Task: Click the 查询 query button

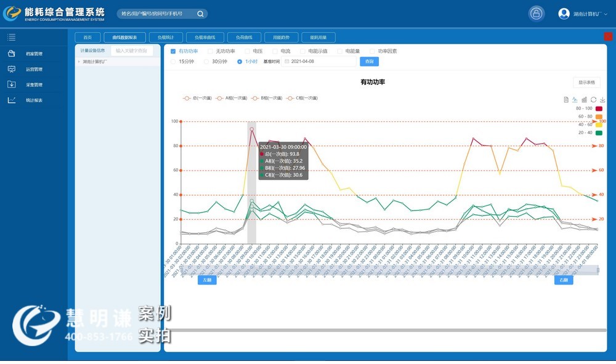Action: [369, 62]
